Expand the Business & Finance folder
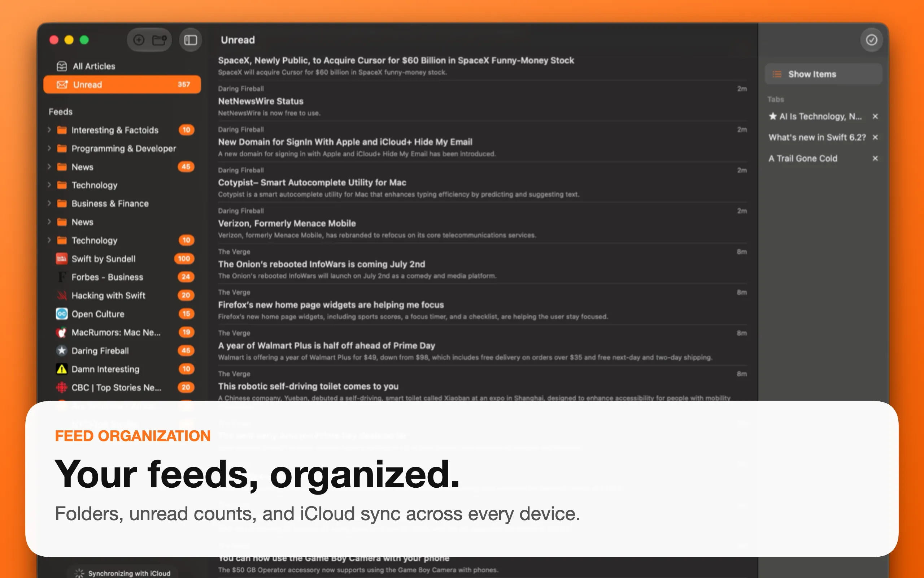924x578 pixels. pyautogui.click(x=49, y=203)
